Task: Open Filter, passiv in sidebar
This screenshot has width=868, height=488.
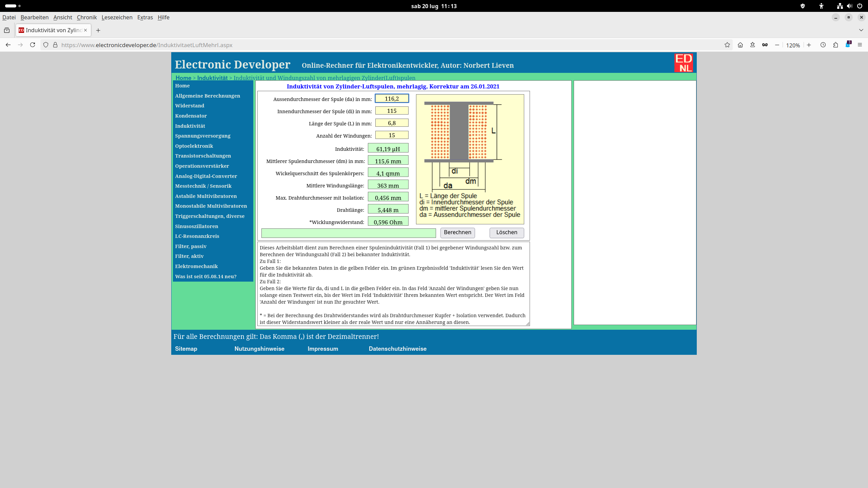Action: point(191,246)
